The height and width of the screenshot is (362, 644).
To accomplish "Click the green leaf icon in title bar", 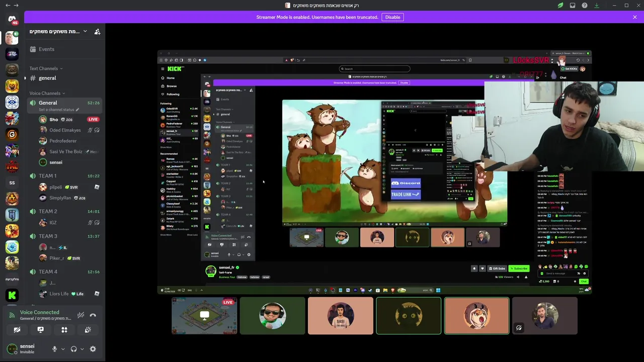I will tap(560, 6).
